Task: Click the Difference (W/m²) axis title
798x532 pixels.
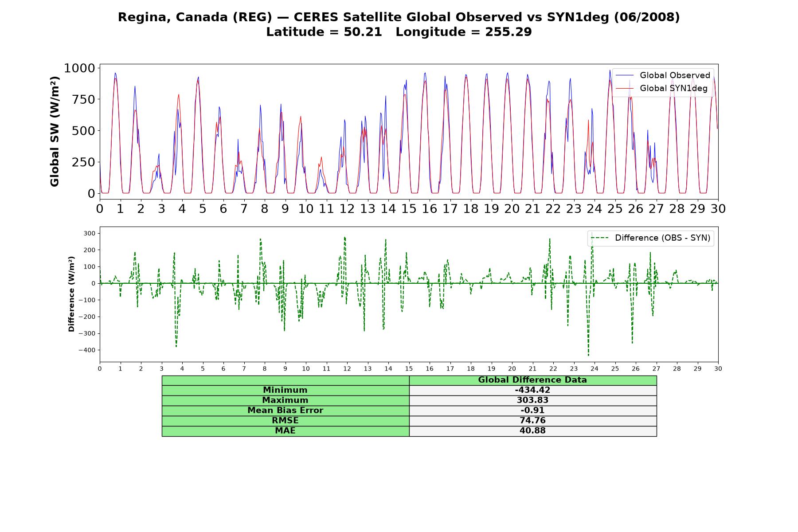Action: coord(71,294)
